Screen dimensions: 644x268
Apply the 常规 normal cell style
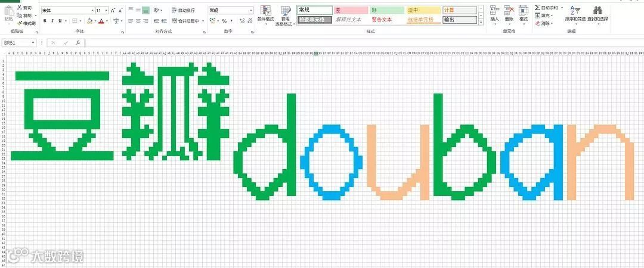coord(314,10)
